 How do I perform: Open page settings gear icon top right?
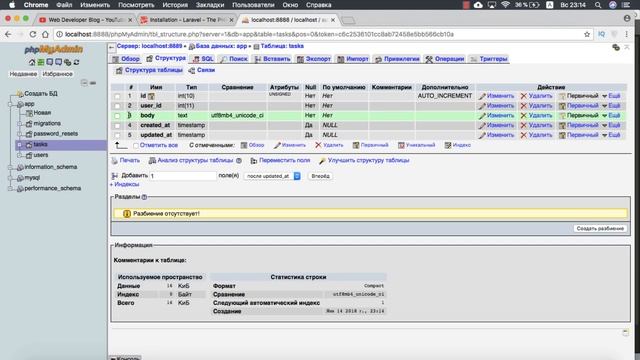click(616, 48)
